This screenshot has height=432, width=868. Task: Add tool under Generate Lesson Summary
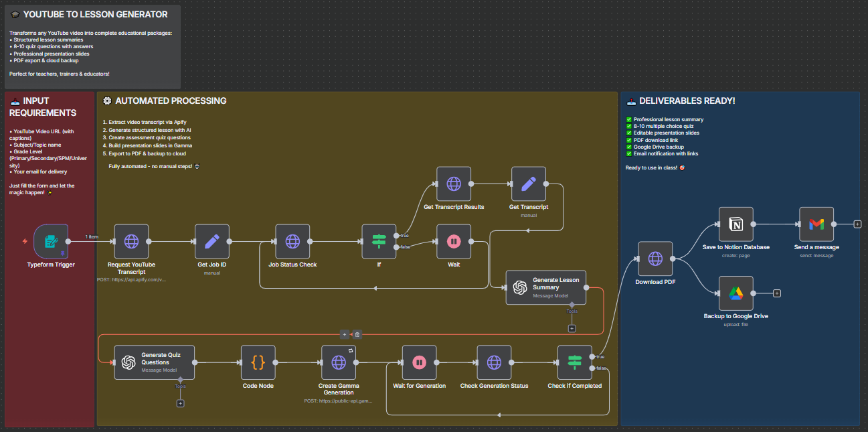click(572, 328)
